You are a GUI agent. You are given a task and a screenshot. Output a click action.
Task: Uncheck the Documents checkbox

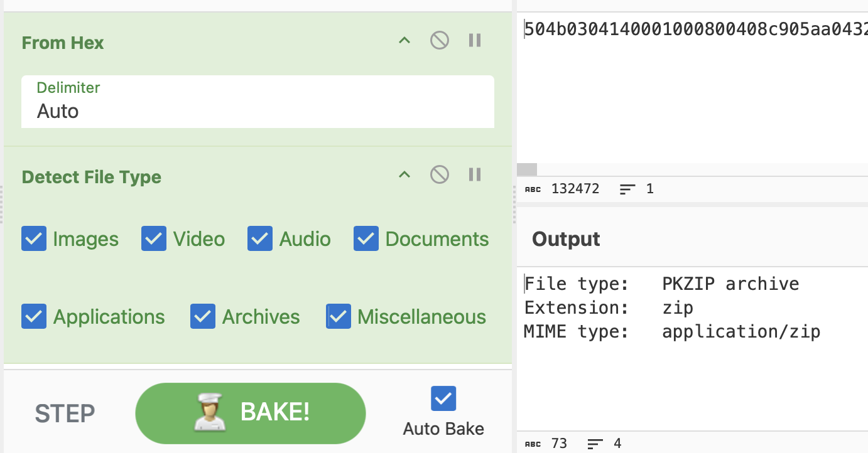(x=366, y=239)
